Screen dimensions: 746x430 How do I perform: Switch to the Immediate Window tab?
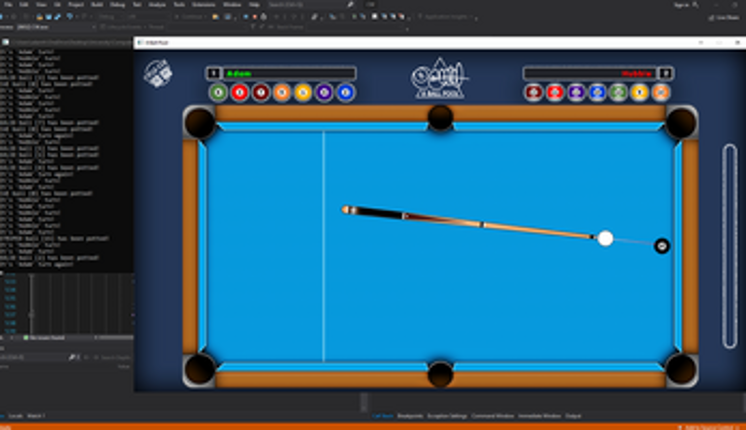[540, 416]
